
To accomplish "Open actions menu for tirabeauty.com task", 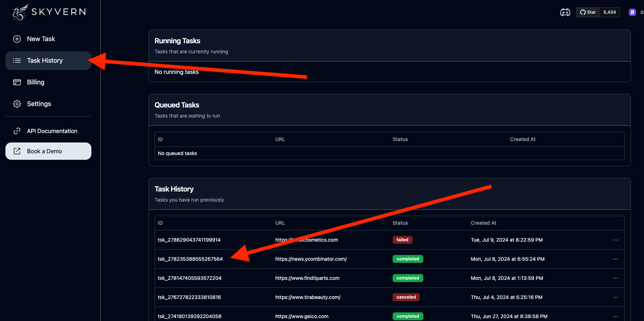I will (615, 298).
